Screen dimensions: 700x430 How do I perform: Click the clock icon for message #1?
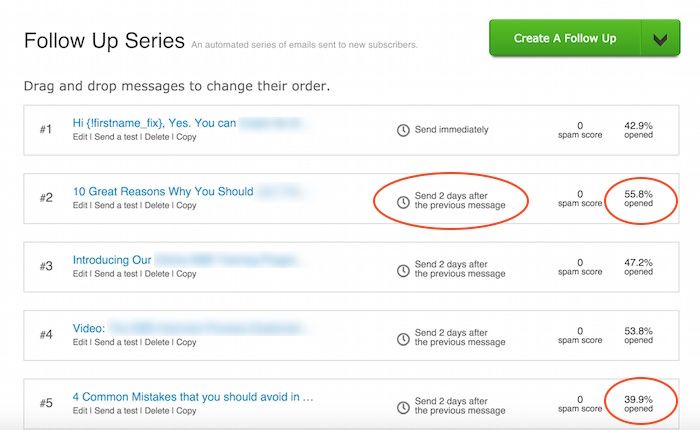point(403,130)
